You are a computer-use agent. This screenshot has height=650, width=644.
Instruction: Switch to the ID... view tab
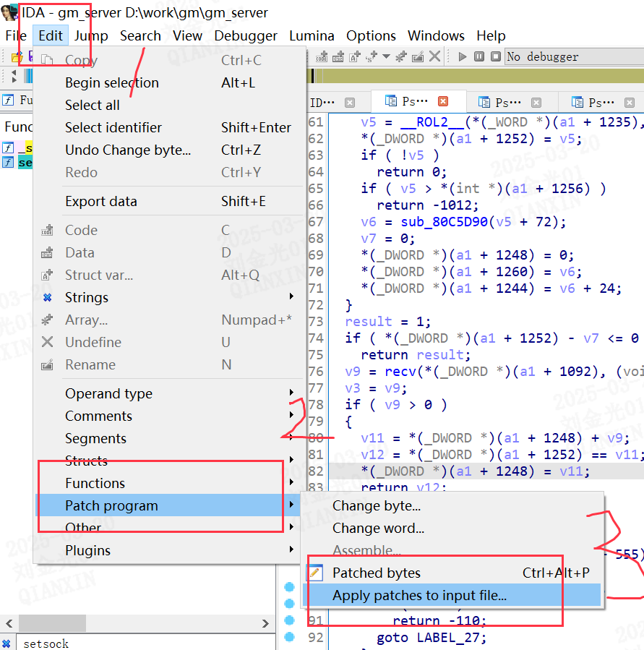click(x=322, y=103)
